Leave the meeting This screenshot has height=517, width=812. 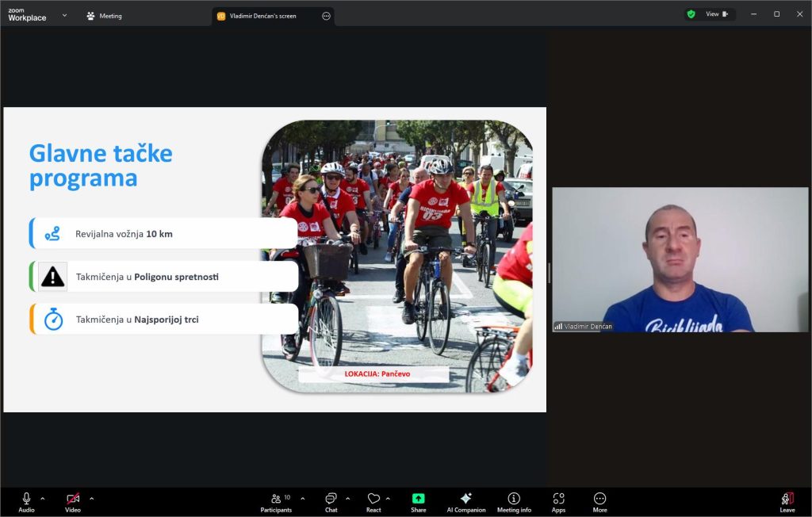787,502
